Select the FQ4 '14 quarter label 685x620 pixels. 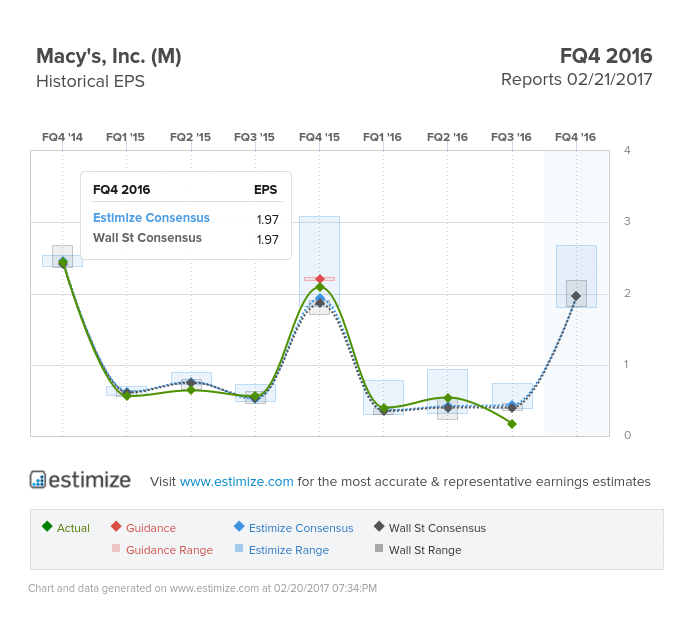[x=62, y=137]
